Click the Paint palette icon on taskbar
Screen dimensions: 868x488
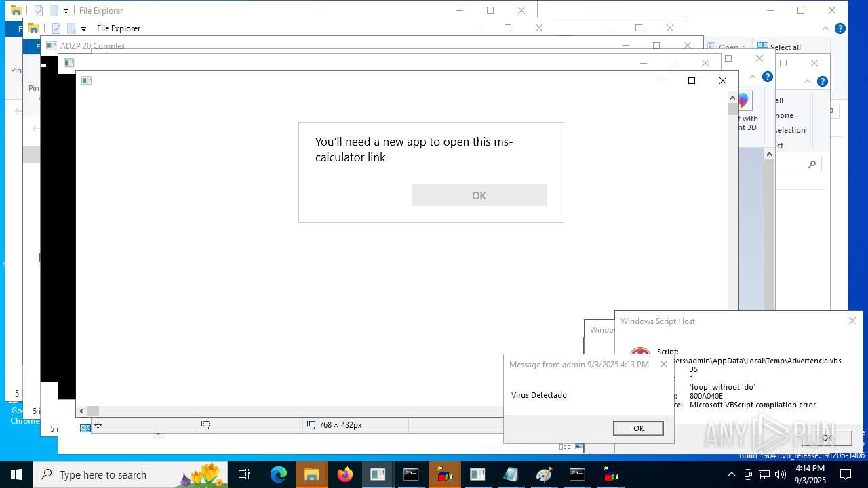pos(544,474)
